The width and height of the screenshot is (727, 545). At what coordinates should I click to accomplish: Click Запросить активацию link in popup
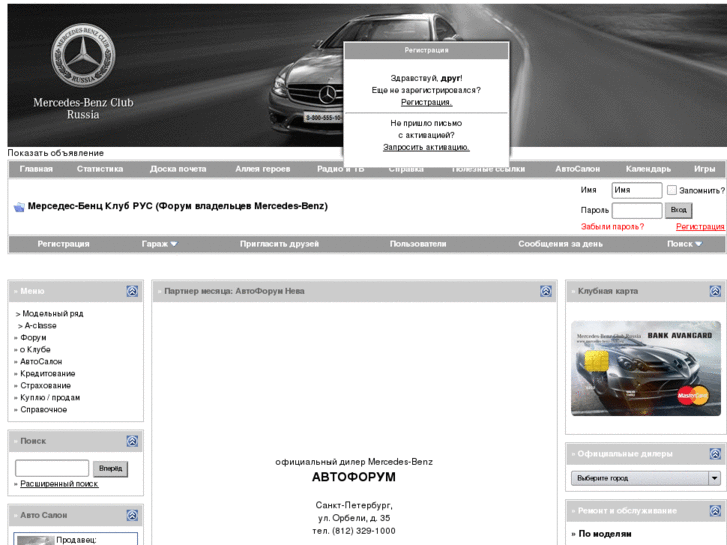coord(426,147)
